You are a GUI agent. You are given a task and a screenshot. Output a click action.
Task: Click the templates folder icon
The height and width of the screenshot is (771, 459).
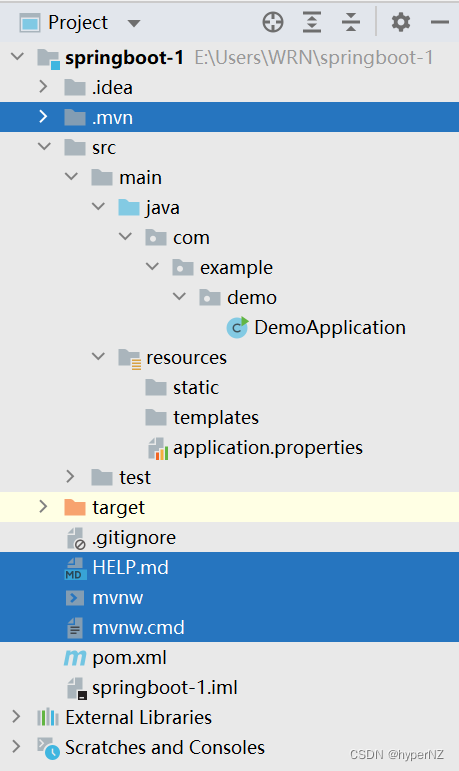click(x=156, y=417)
